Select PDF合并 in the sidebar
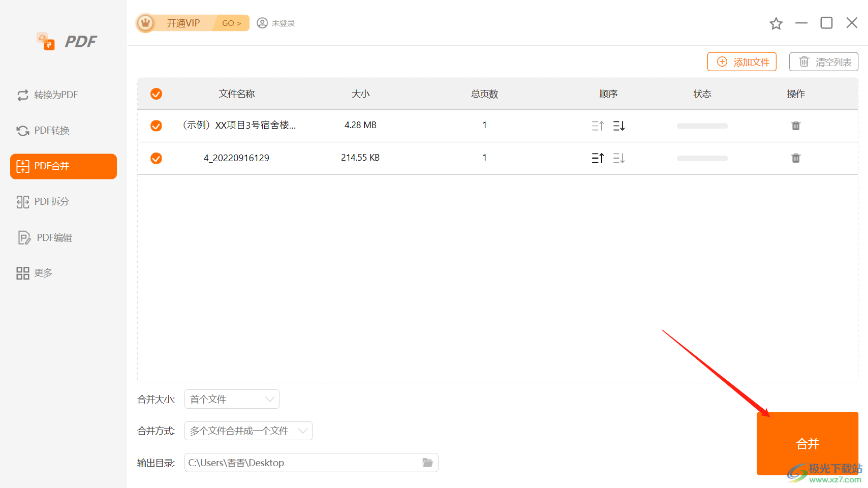868x488 pixels. pyautogui.click(x=64, y=166)
